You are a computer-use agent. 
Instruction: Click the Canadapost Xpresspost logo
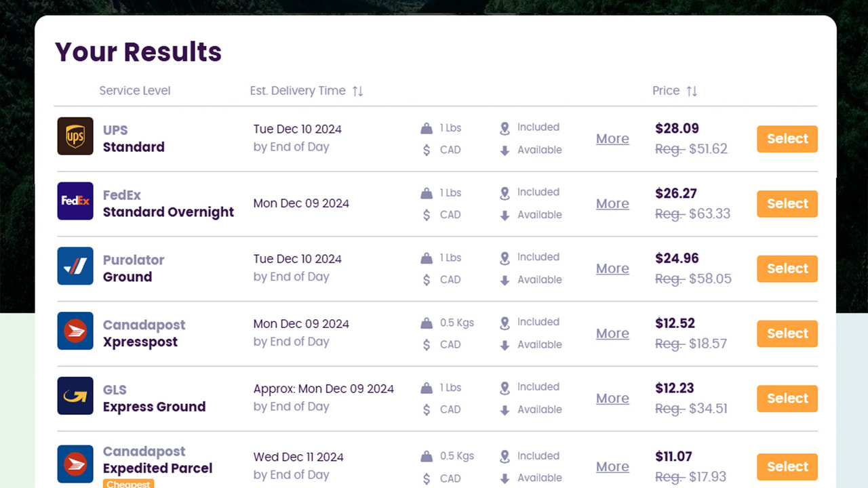(75, 331)
